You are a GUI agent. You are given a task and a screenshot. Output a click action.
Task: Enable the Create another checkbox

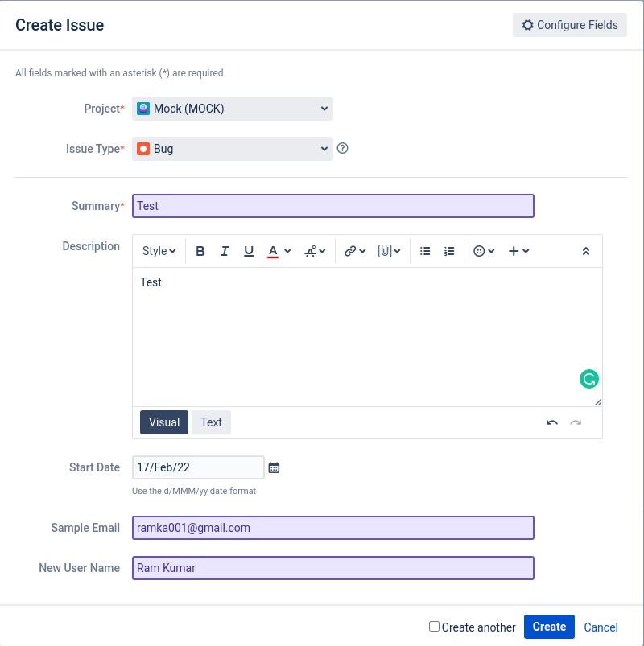click(435, 627)
